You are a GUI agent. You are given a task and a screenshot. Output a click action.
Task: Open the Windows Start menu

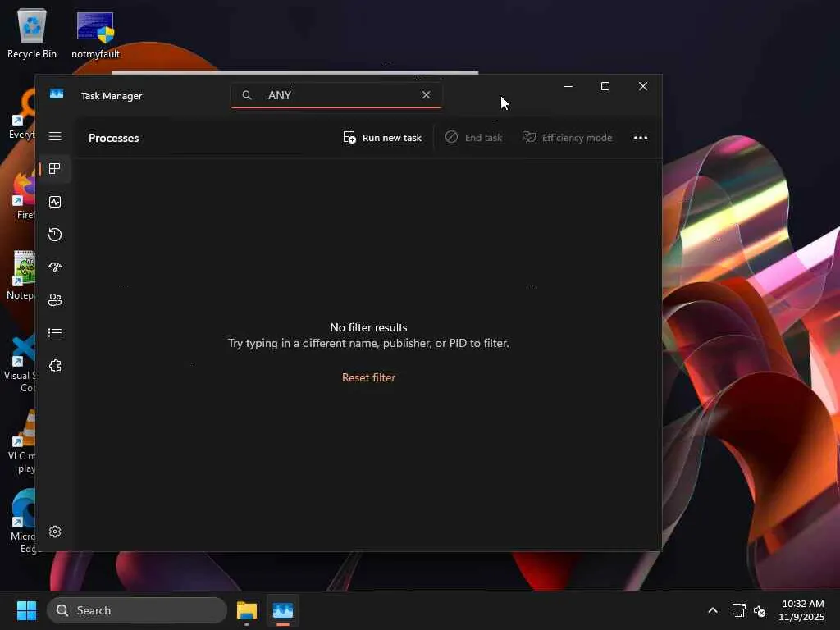point(26,610)
